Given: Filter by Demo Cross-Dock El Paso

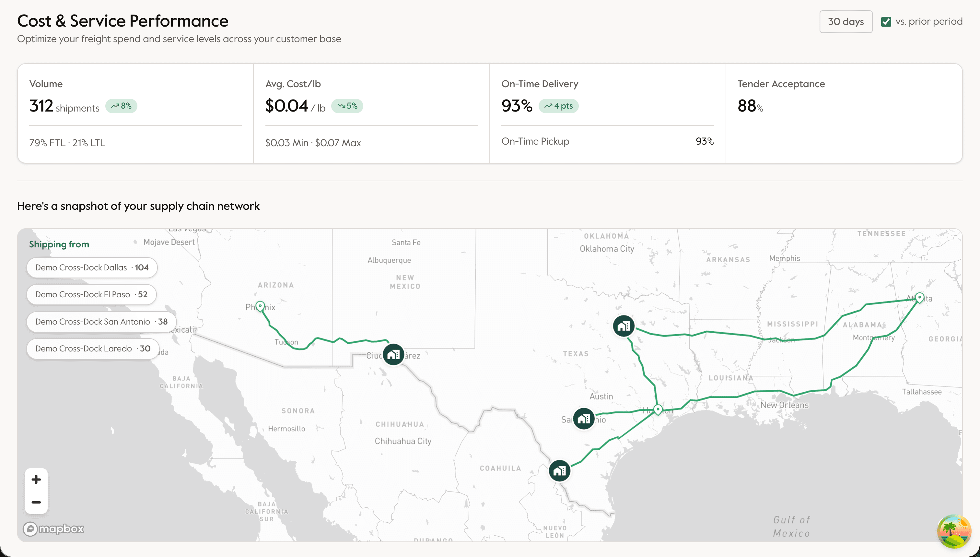Looking at the screenshot, I should (x=91, y=294).
